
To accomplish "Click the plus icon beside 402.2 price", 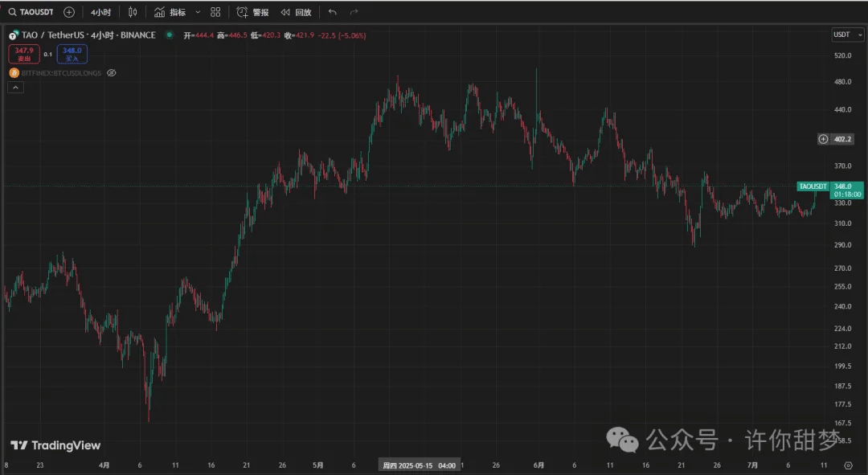I will point(823,139).
